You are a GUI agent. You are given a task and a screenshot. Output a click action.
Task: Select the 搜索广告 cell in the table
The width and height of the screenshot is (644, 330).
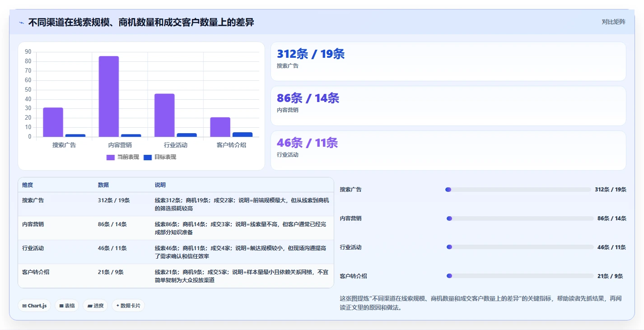point(33,200)
